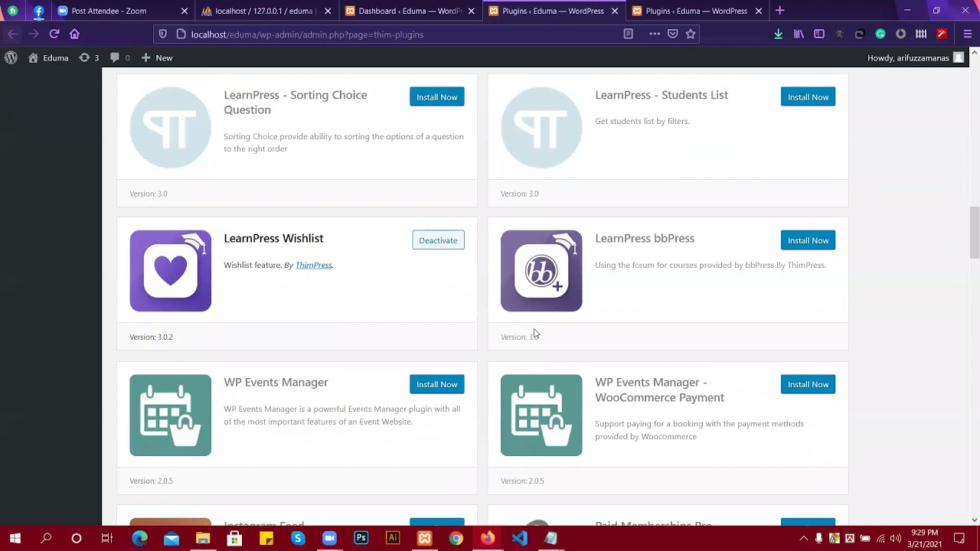Open comments from admin bar

tap(119, 57)
